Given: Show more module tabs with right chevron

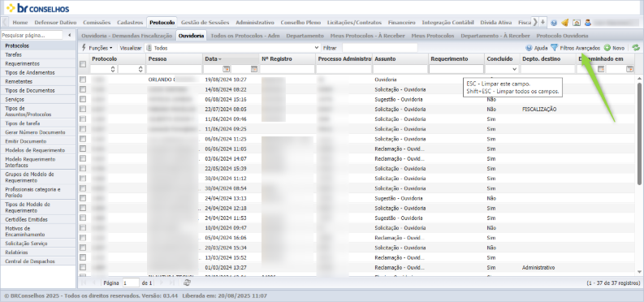Looking at the screenshot, I should 535,22.
